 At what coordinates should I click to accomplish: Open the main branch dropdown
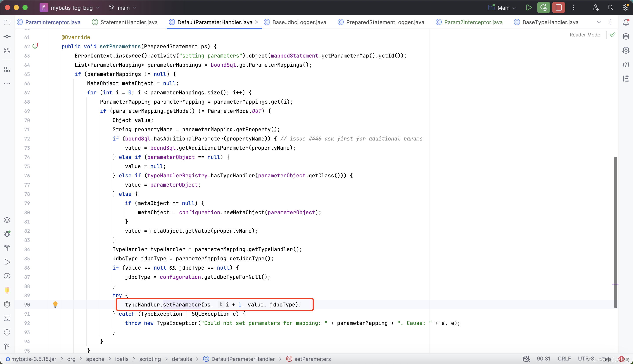(123, 8)
